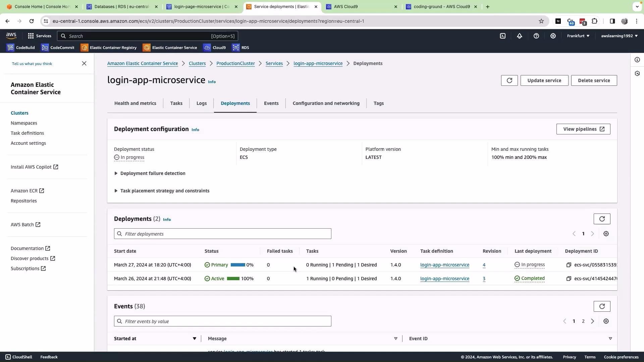Open Elastic Container Registry shortcut
This screenshot has width=644, height=362.
pyautogui.click(x=109, y=48)
